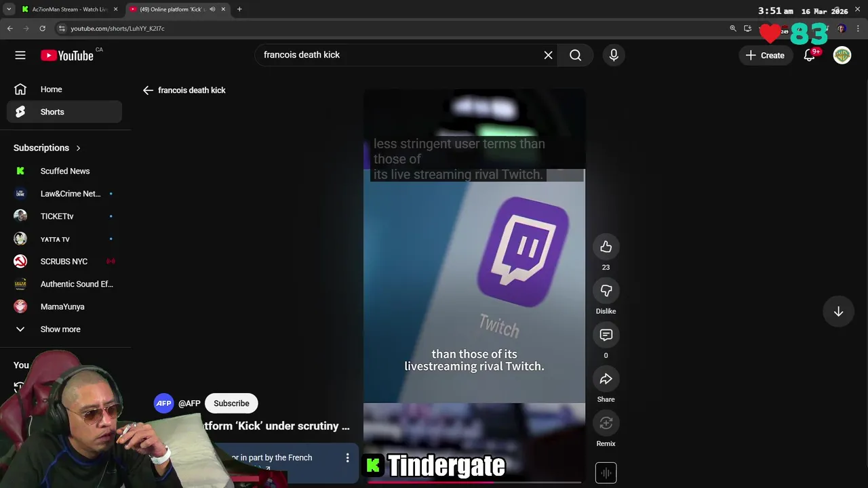Open the YouTube hamburger guide menu
Viewport: 868px width, 488px height.
pyautogui.click(x=20, y=56)
